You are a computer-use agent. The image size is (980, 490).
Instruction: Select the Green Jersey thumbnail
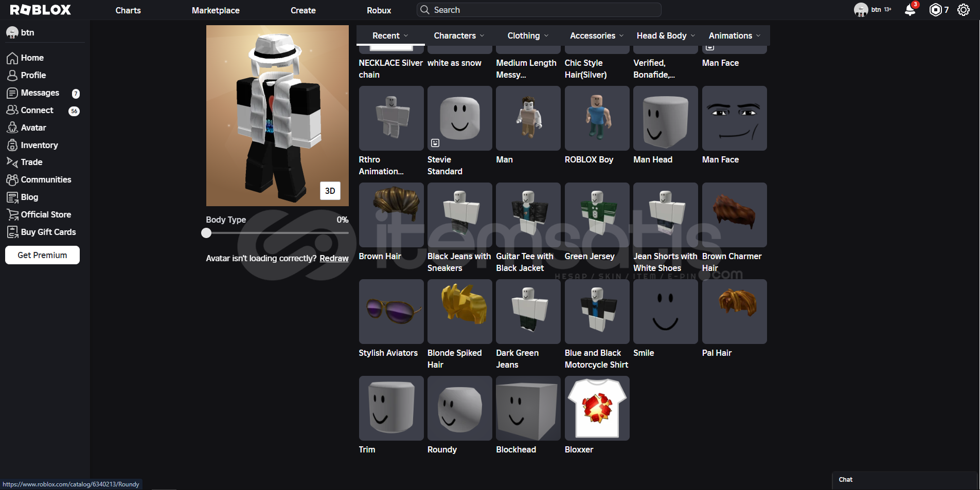point(597,215)
